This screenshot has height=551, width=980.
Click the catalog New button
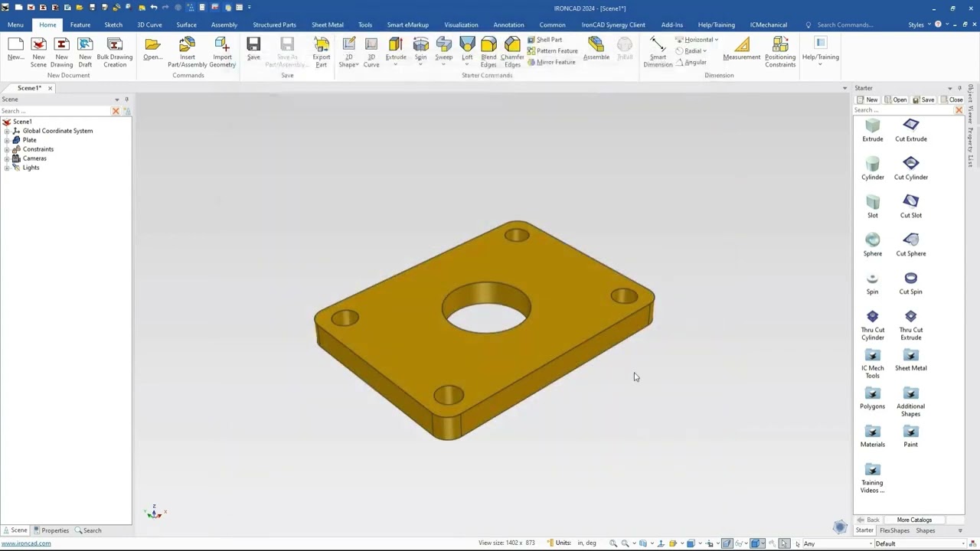point(867,99)
